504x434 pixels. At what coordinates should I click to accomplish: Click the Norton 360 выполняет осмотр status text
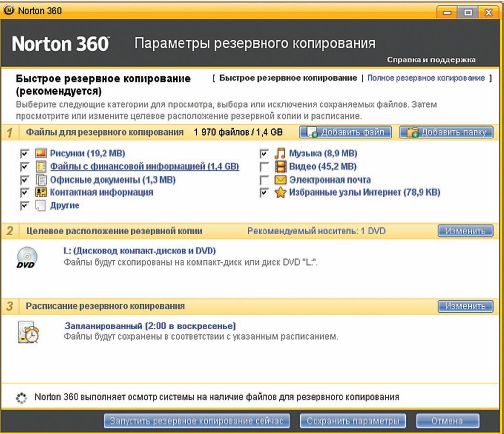217,397
